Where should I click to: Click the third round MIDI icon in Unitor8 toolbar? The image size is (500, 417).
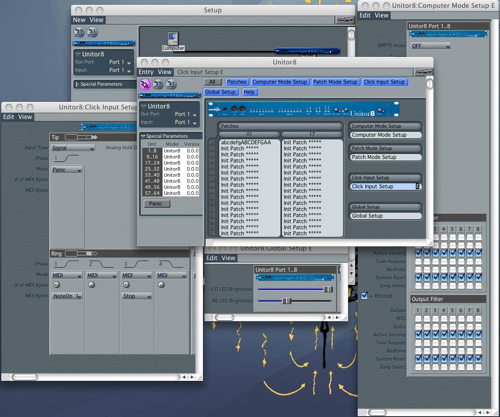tap(171, 84)
